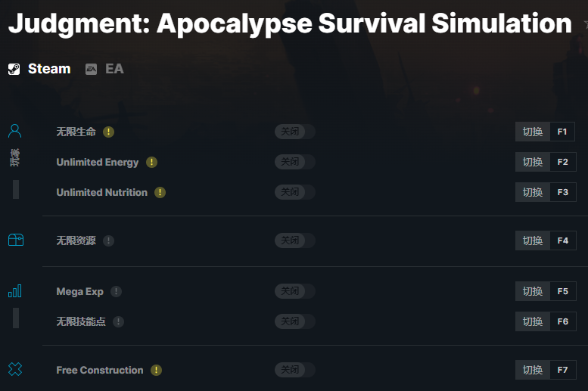Viewport: 588px width, 391px height.
Task: Turn on the Mega Exp toggle
Action: 294,291
